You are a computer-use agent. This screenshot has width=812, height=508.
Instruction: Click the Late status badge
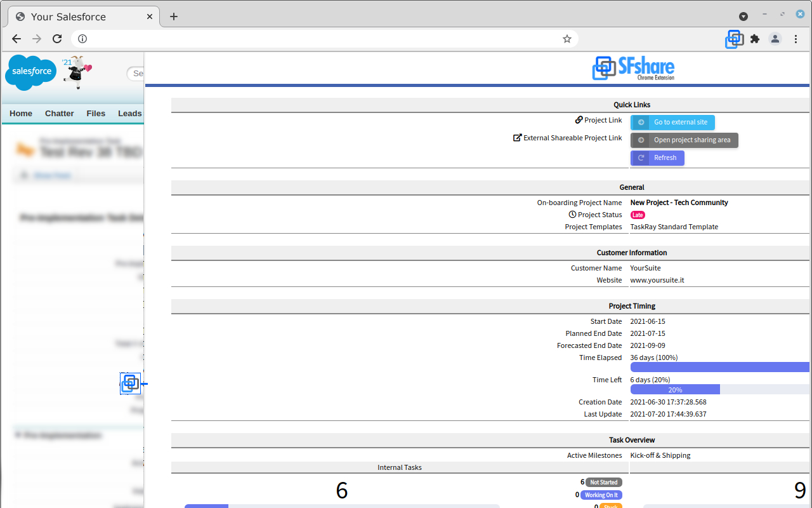point(638,215)
